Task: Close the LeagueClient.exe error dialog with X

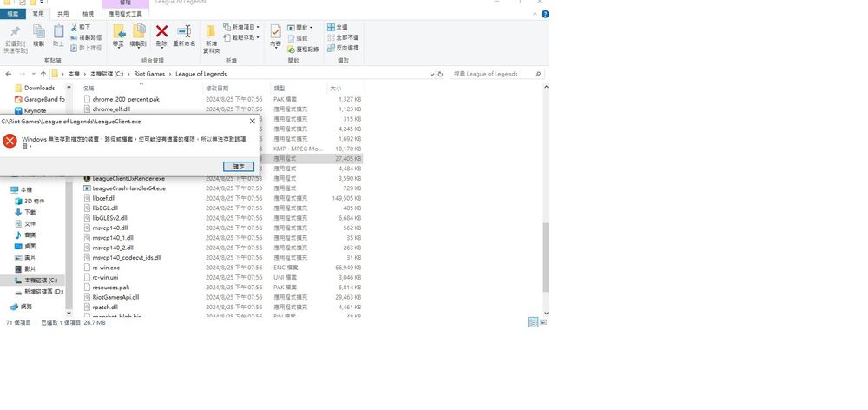Action: coord(252,122)
